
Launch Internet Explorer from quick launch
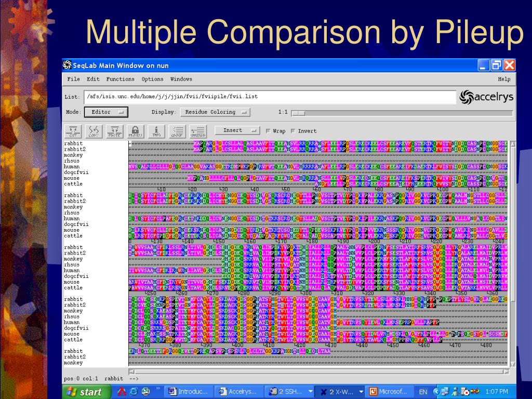coord(134,392)
